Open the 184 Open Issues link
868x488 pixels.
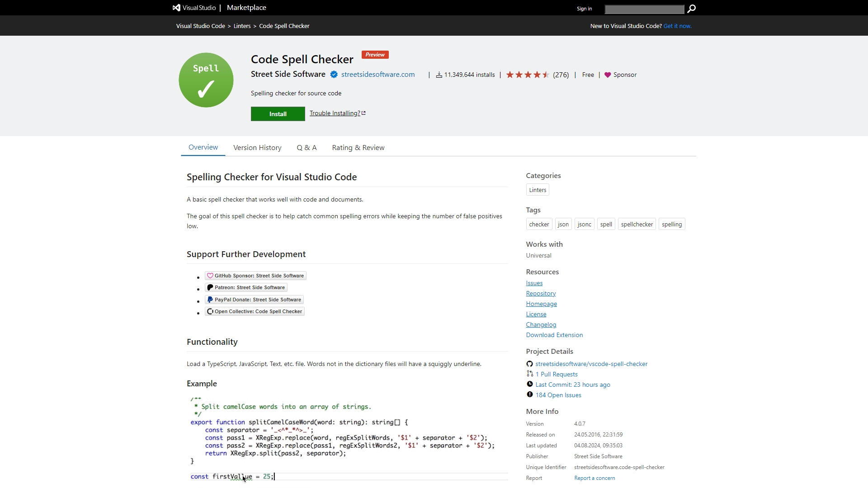coord(558,395)
